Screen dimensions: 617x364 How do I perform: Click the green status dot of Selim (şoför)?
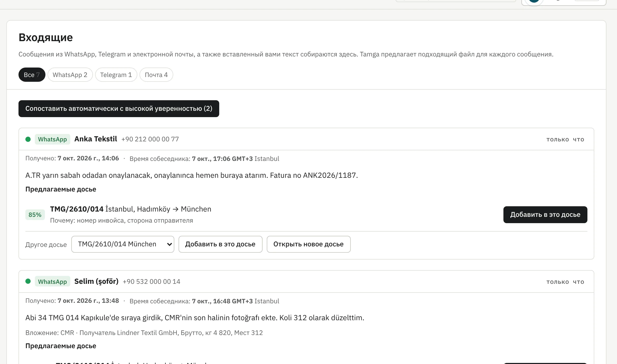(x=28, y=281)
